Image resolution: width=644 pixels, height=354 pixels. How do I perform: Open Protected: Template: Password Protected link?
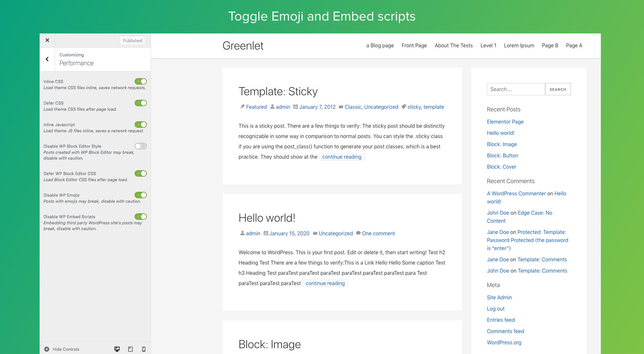tap(527, 240)
